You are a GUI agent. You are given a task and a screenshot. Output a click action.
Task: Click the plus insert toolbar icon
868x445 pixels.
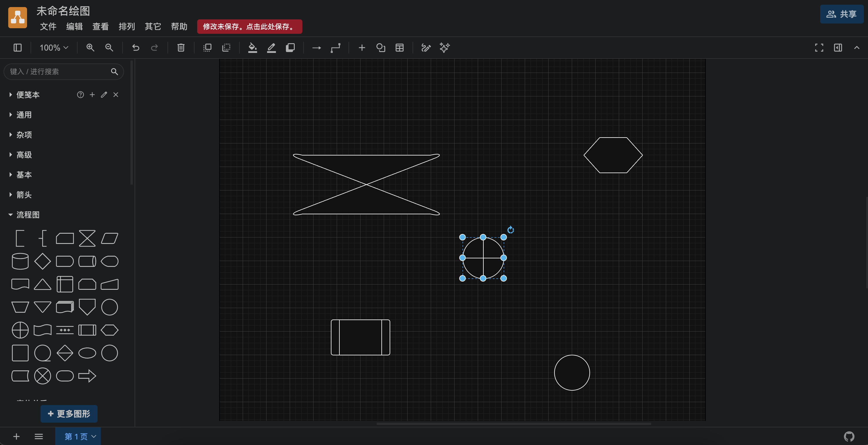[x=362, y=48]
